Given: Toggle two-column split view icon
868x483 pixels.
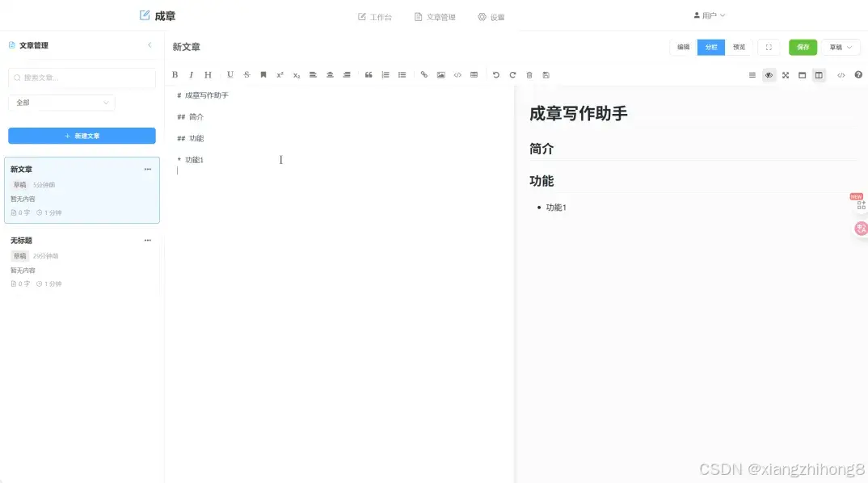Looking at the screenshot, I should click(819, 75).
